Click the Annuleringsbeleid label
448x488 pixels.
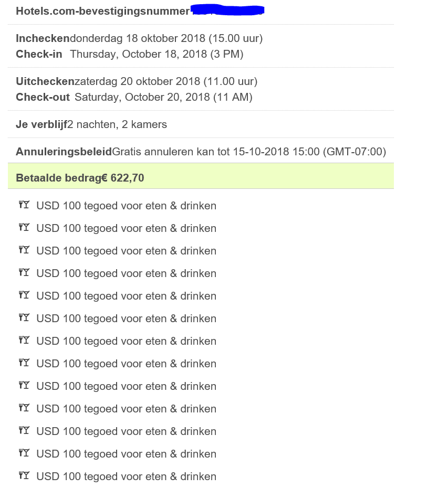(x=64, y=152)
